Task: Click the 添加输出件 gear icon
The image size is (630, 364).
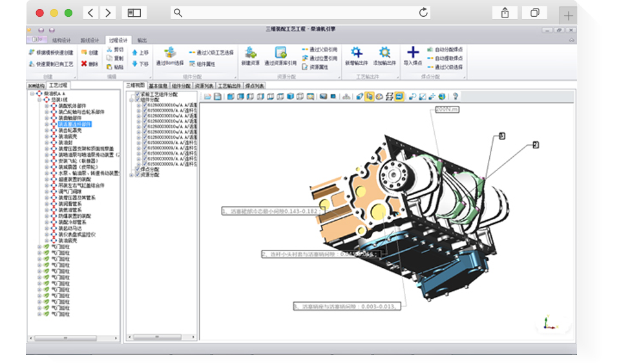Action: 384,53
